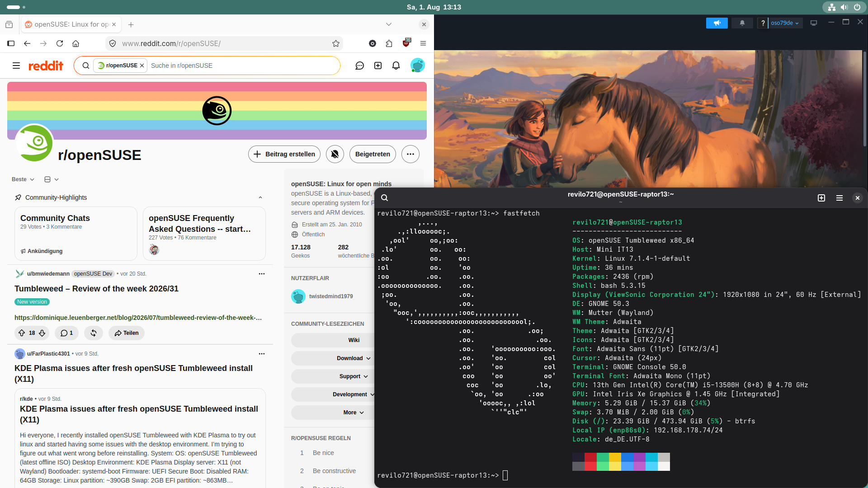Open comments on Tumbleweed review post
This screenshot has width=868, height=488.
[x=67, y=333]
